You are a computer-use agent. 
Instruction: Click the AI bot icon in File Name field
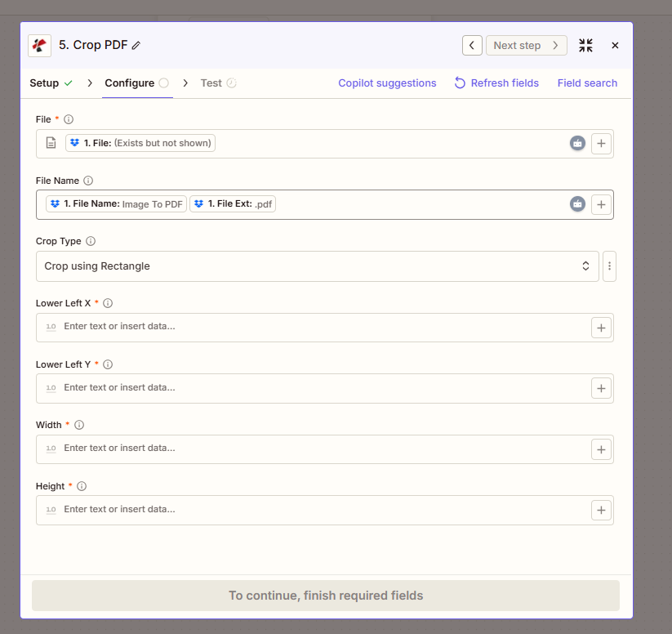(577, 204)
